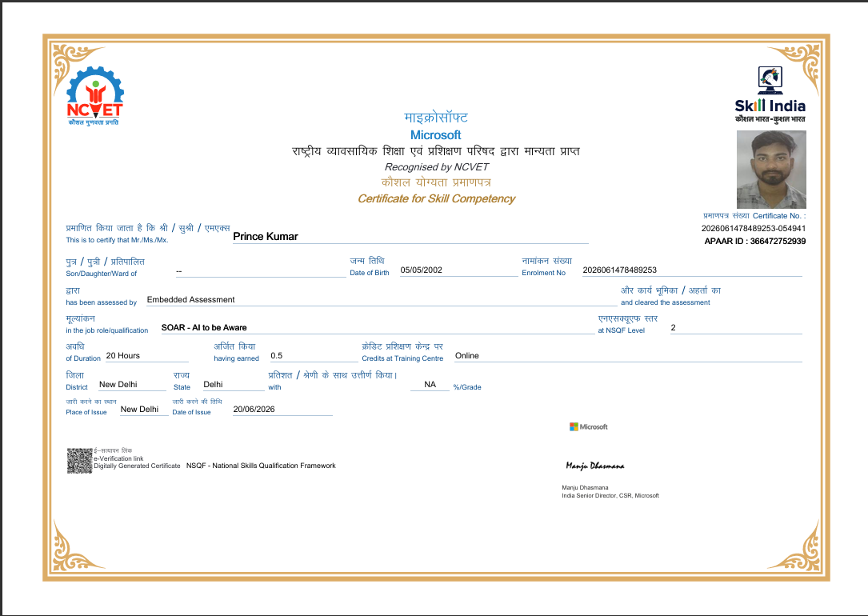868x616 pixels.
Task: Click the 20 Hours duration value
Action: [x=123, y=356]
